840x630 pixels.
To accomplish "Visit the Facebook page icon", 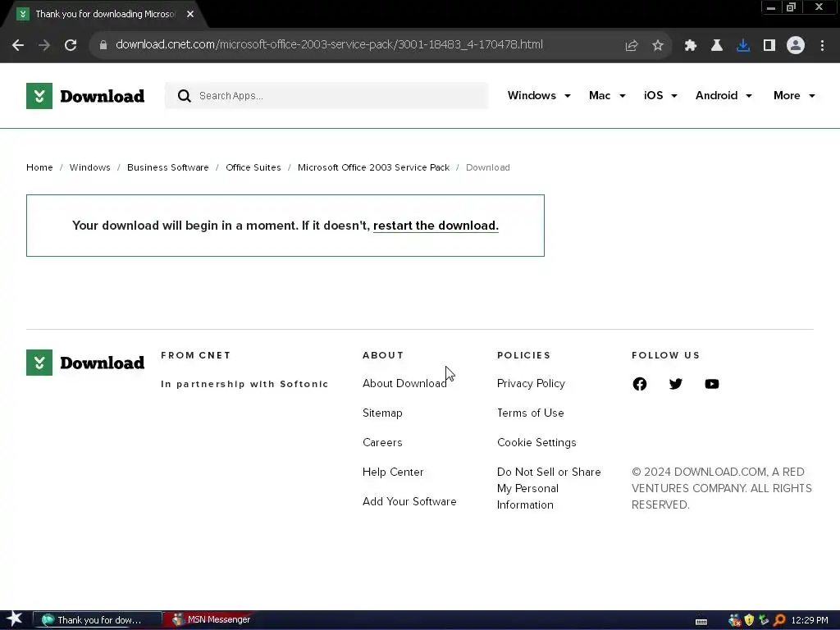I will [640, 384].
